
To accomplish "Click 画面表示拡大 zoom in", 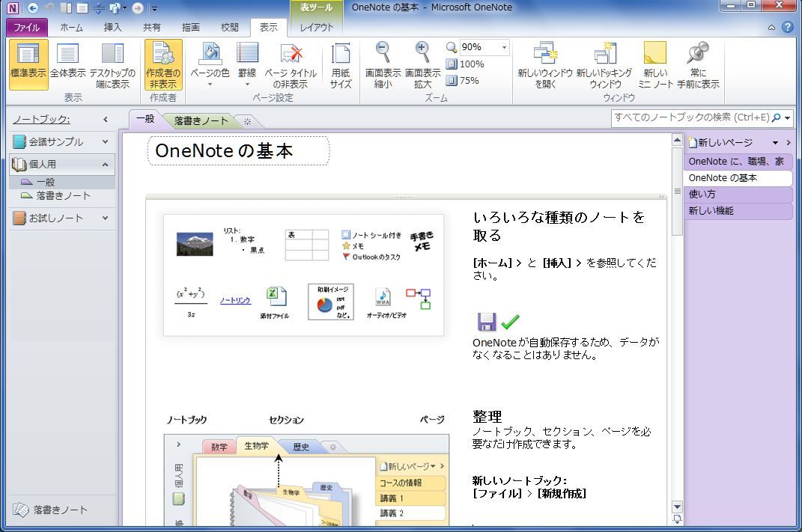I will (x=422, y=65).
